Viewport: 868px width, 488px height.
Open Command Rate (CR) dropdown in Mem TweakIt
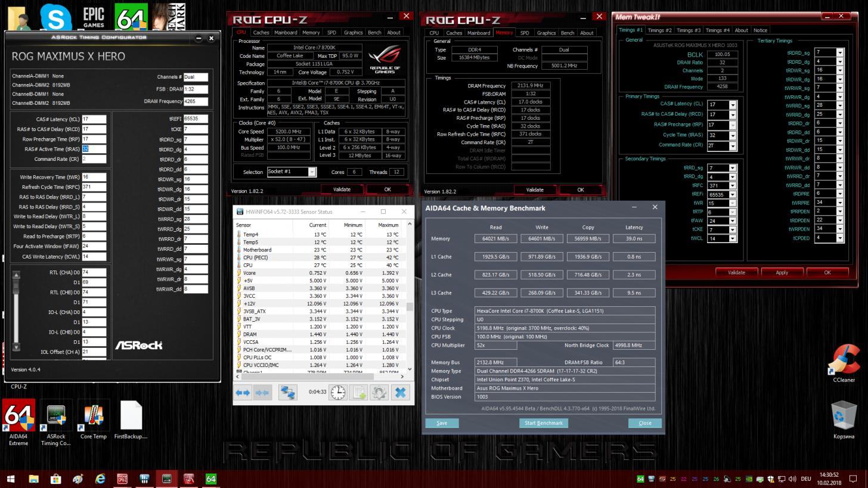[733, 145]
